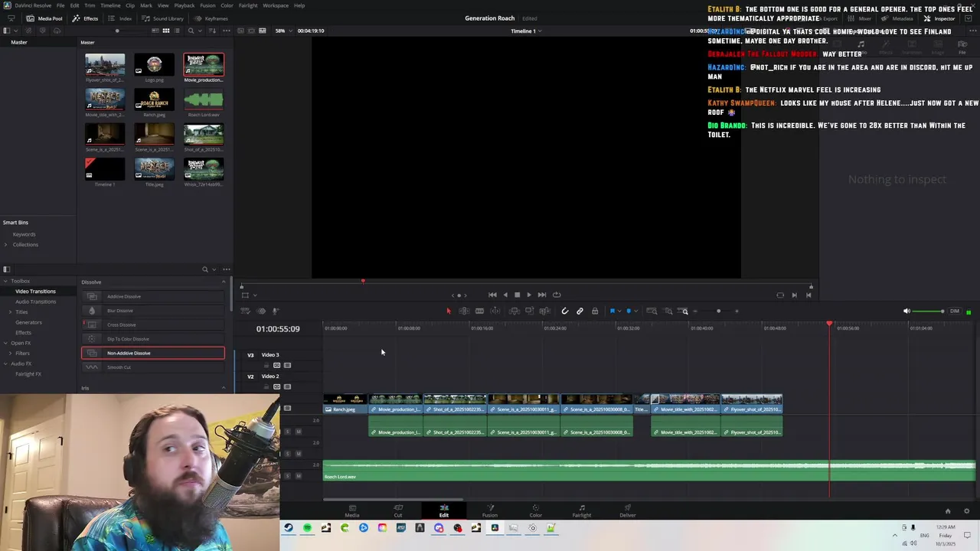This screenshot has height=551, width=980.
Task: Click the Insert Clip edit icon
Action: pyautogui.click(x=514, y=311)
